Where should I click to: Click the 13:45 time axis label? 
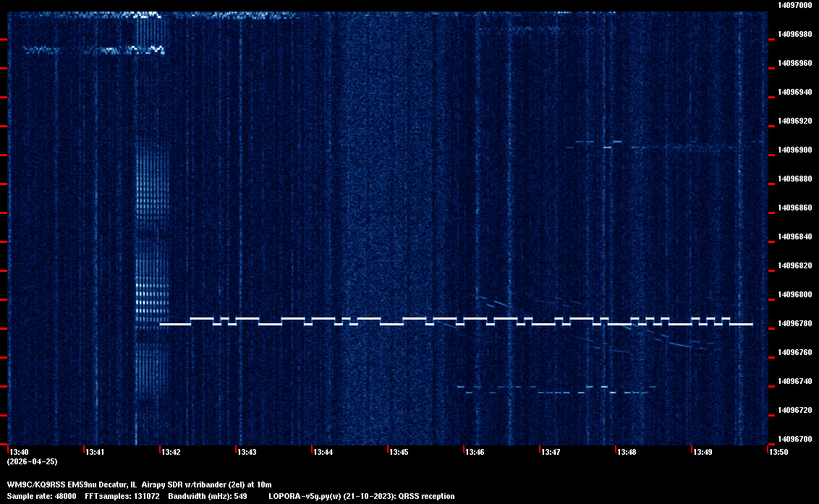click(399, 453)
